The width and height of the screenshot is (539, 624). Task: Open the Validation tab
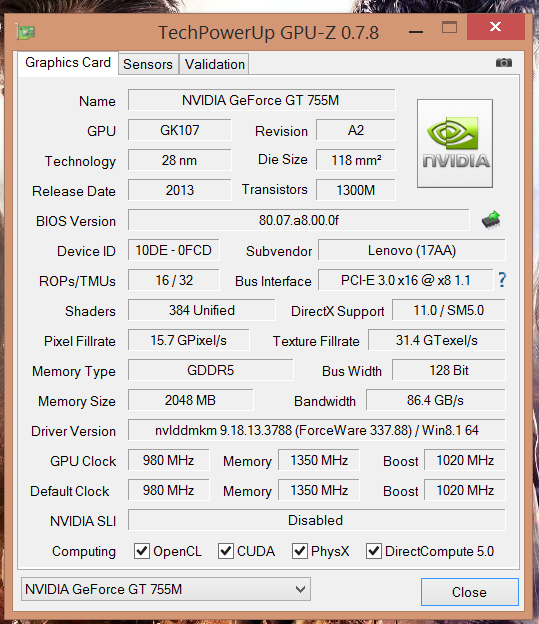tap(214, 64)
